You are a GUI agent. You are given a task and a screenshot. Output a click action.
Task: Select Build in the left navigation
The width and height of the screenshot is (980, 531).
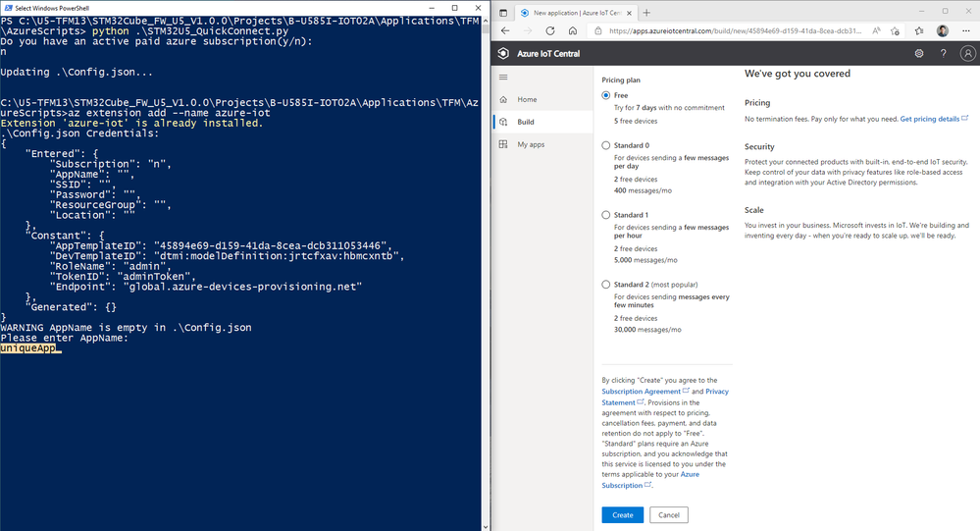tap(542, 122)
